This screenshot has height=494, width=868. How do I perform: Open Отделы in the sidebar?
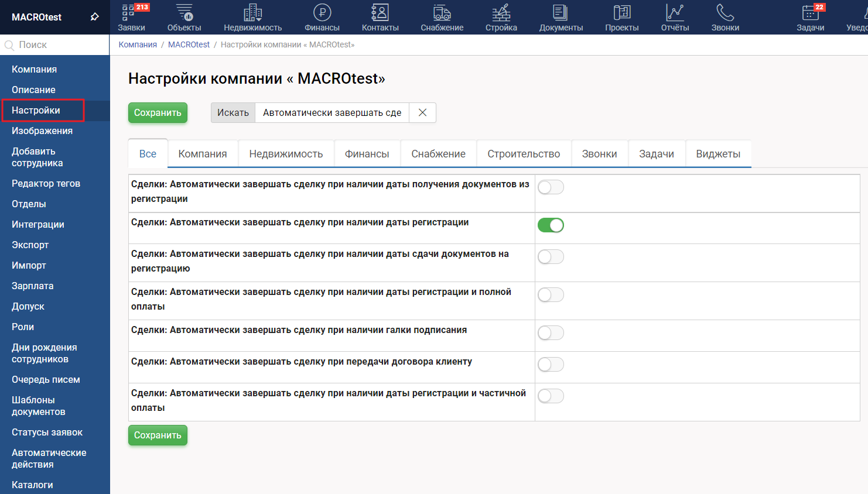(x=29, y=204)
